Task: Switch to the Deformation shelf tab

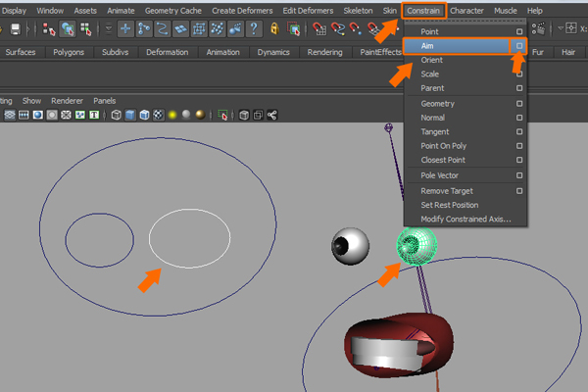Action: tap(168, 52)
